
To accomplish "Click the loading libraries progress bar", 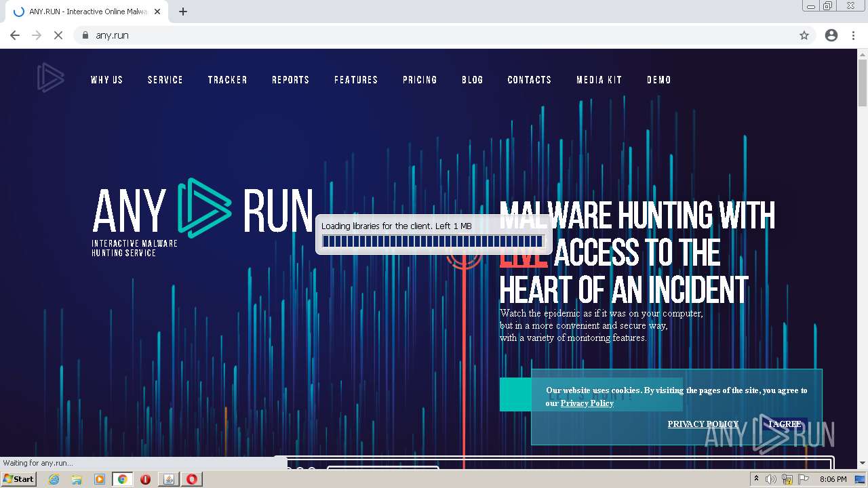I will 433,241.
